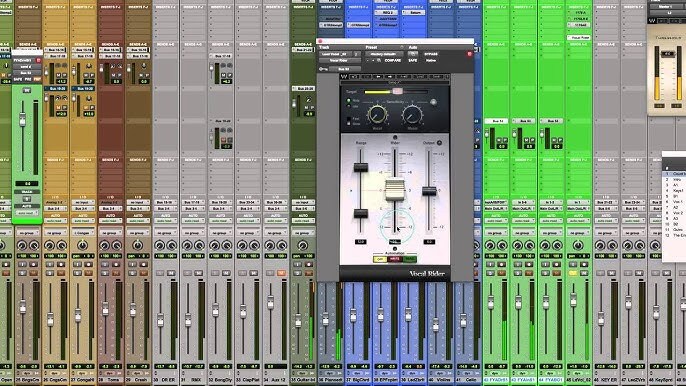The width and height of the screenshot is (686, 386).
Task: Click Output value field under Output fader
Action: coord(429,242)
